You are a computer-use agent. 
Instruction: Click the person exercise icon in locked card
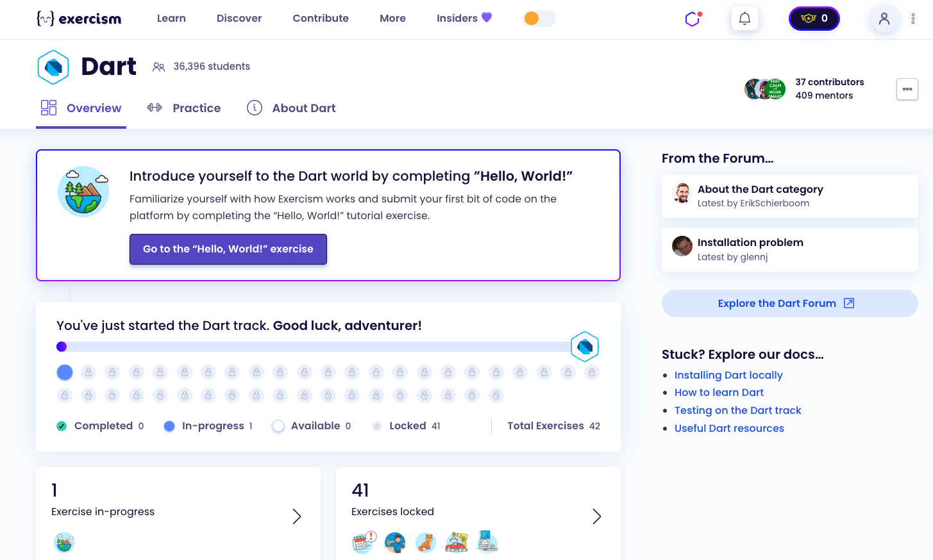pos(395,543)
